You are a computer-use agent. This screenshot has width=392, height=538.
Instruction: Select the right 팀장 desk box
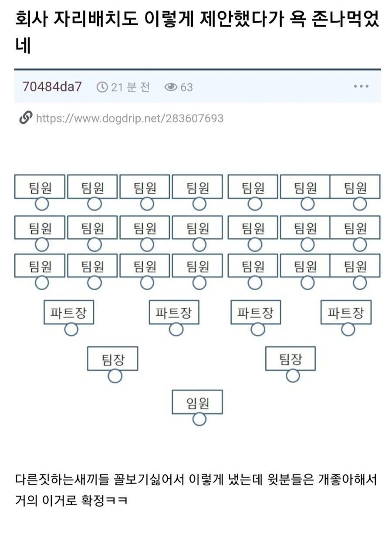[x=291, y=359]
